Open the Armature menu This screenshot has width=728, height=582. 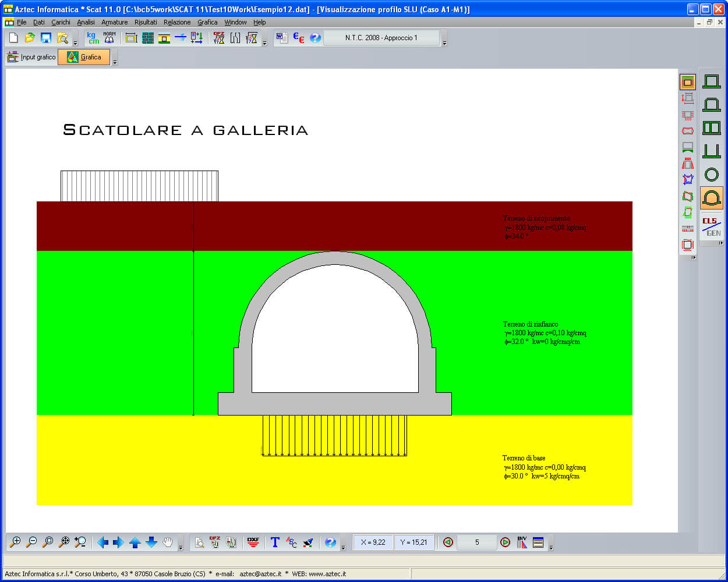point(114,22)
